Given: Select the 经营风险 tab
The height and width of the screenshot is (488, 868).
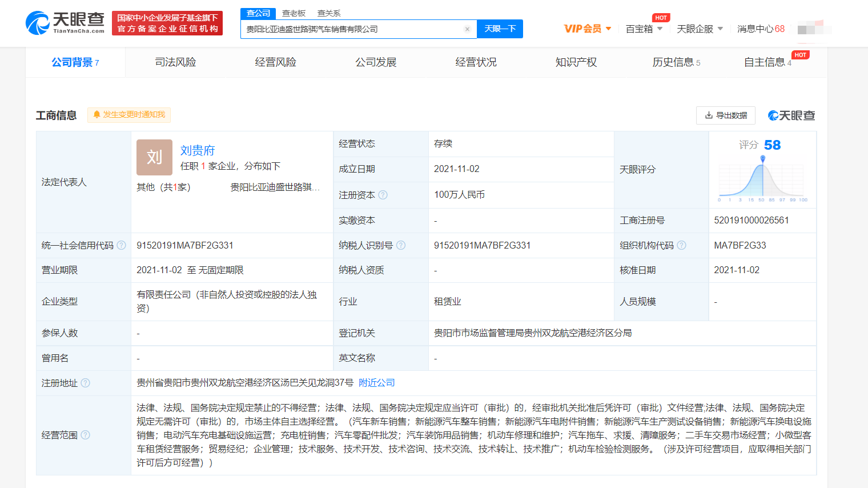Looking at the screenshot, I should [x=275, y=62].
